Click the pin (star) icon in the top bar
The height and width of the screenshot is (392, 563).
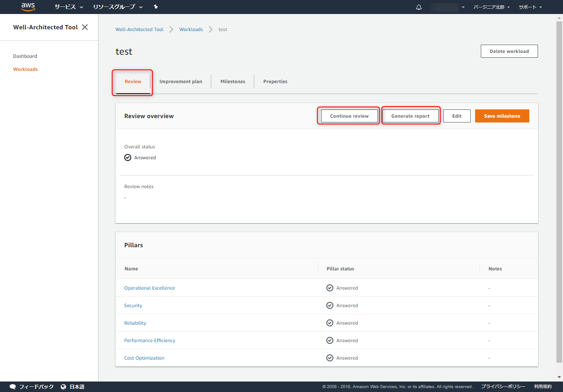point(155,7)
